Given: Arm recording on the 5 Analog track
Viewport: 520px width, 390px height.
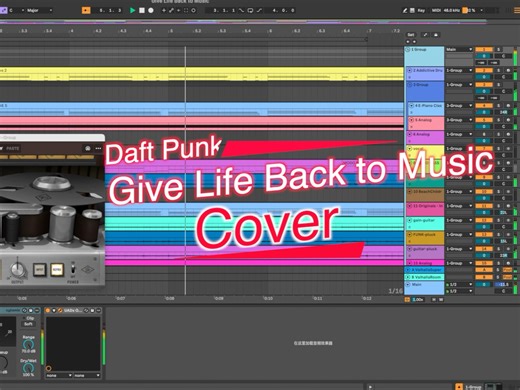Looking at the screenshot, I should (508, 120).
